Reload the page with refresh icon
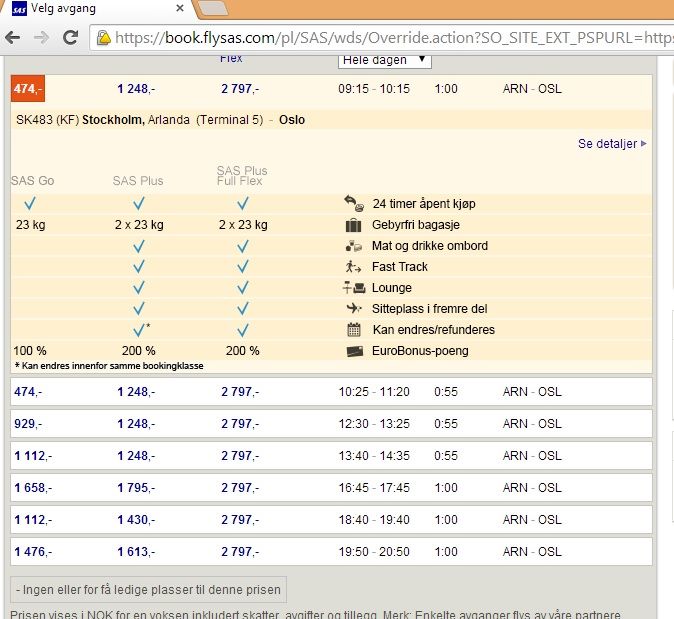The height and width of the screenshot is (619, 674). pyautogui.click(x=70, y=38)
